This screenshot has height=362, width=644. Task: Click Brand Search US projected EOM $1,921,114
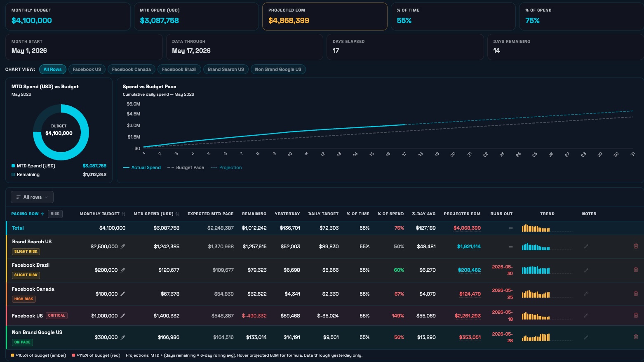point(469,247)
